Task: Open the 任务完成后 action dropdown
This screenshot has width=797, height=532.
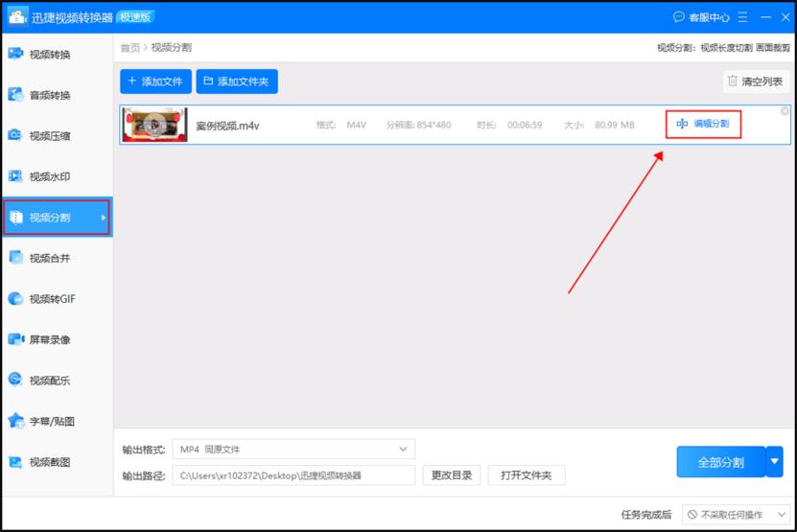Action: (x=736, y=515)
